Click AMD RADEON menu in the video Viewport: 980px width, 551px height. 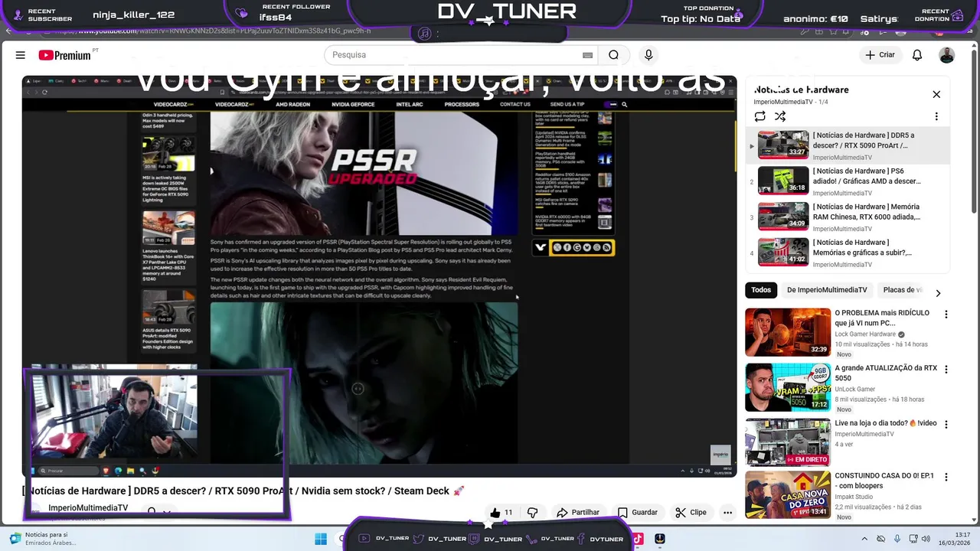point(292,104)
